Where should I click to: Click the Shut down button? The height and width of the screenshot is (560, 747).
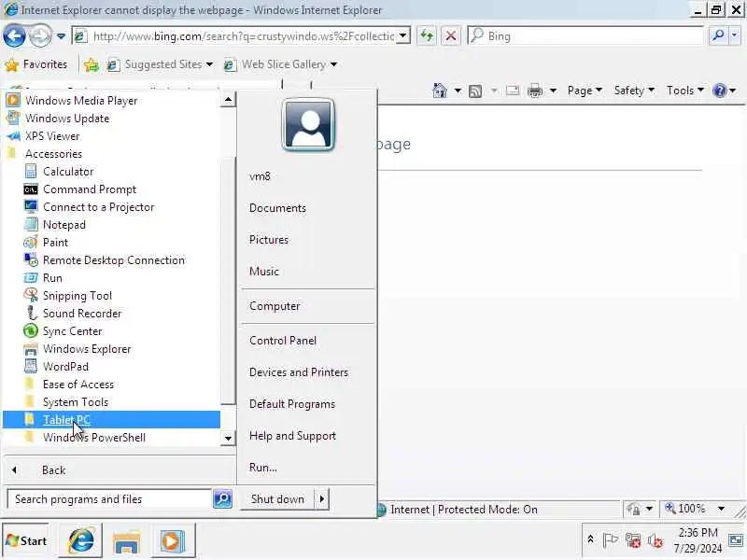click(277, 498)
